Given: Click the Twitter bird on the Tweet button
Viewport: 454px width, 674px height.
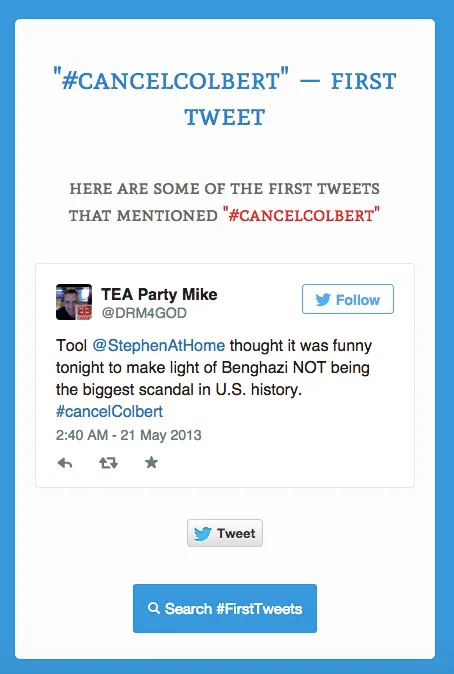Looking at the screenshot, I should [x=202, y=534].
